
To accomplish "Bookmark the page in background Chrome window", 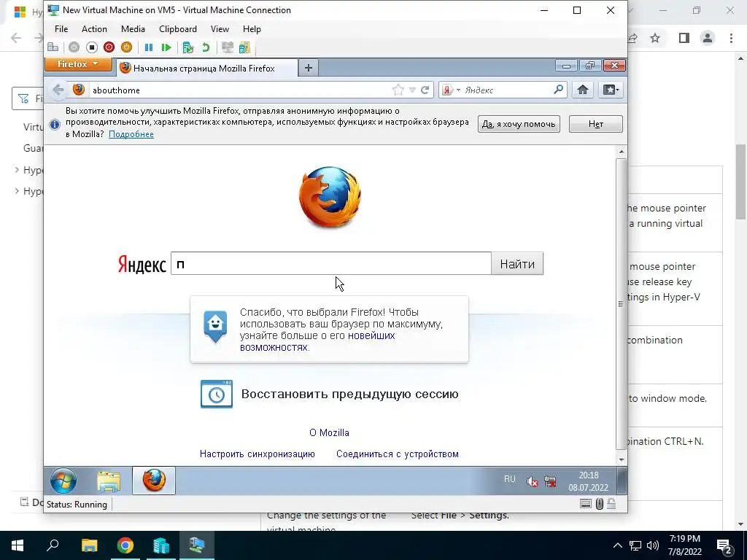I will (x=656, y=38).
